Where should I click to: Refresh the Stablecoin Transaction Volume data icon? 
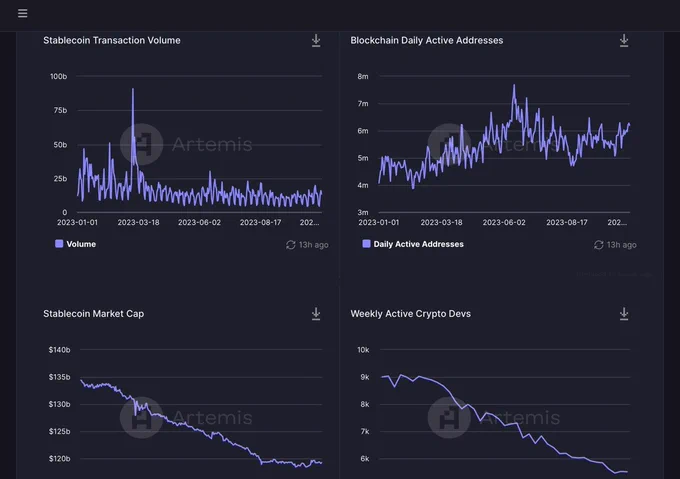(291, 245)
